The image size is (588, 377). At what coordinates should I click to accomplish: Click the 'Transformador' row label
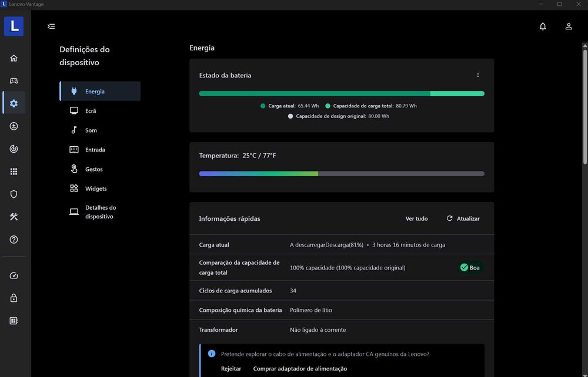[218, 330]
